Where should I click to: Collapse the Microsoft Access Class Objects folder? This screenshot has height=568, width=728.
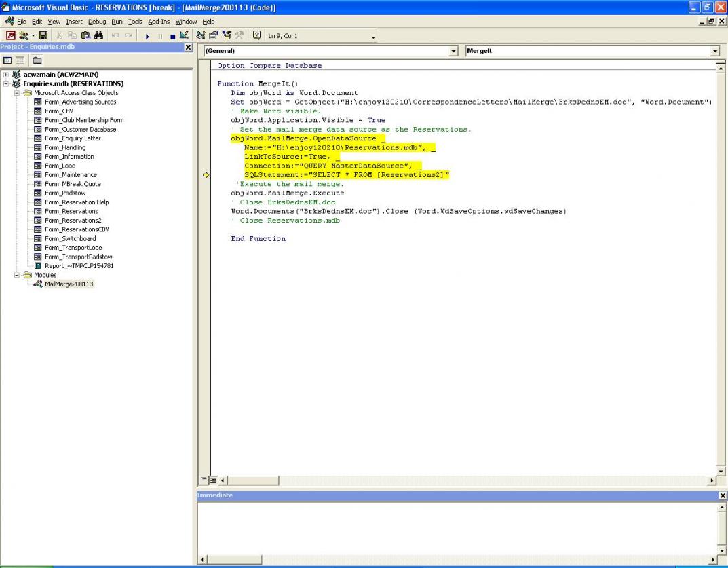[17, 93]
